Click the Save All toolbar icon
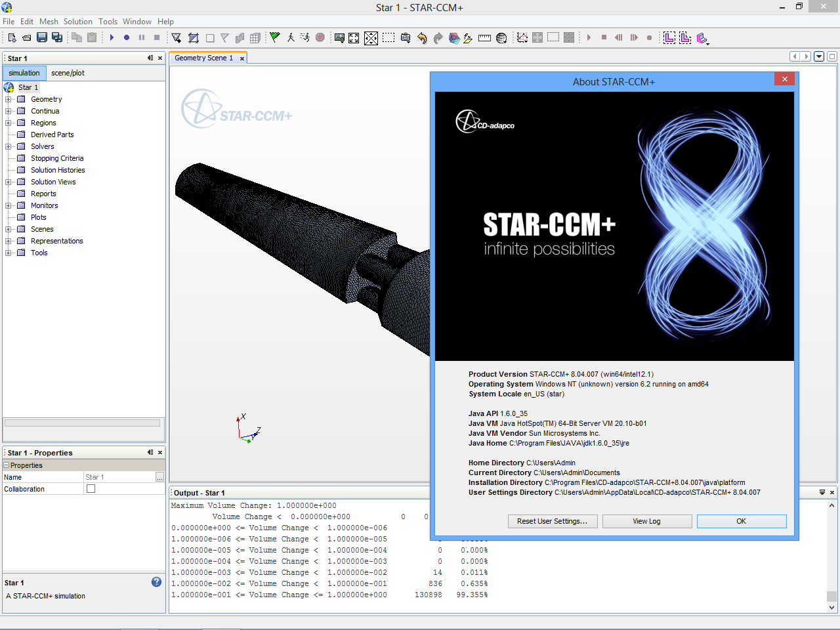This screenshot has width=840, height=630. click(57, 37)
